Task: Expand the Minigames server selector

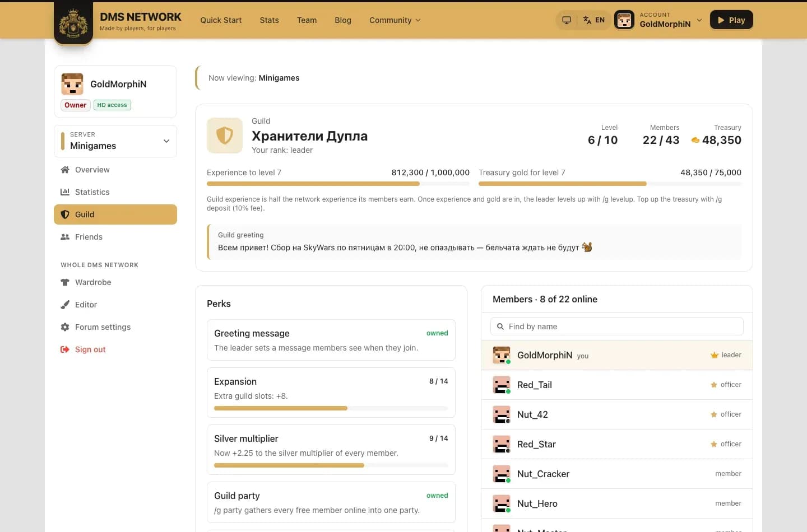Action: click(115, 141)
